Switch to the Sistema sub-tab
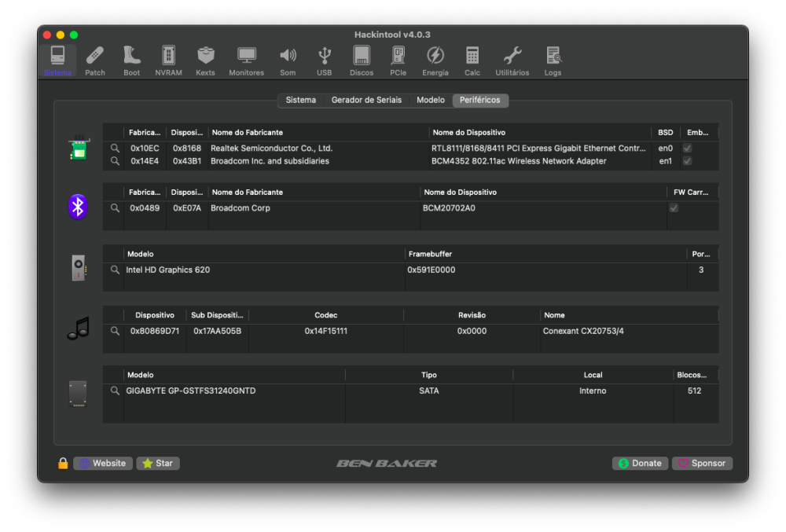 [x=301, y=100]
